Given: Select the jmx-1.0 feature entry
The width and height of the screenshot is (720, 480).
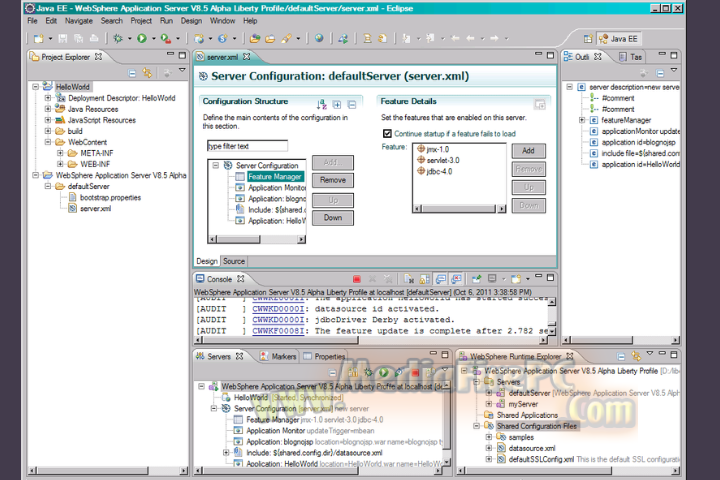Looking at the screenshot, I should pyautogui.click(x=433, y=149).
